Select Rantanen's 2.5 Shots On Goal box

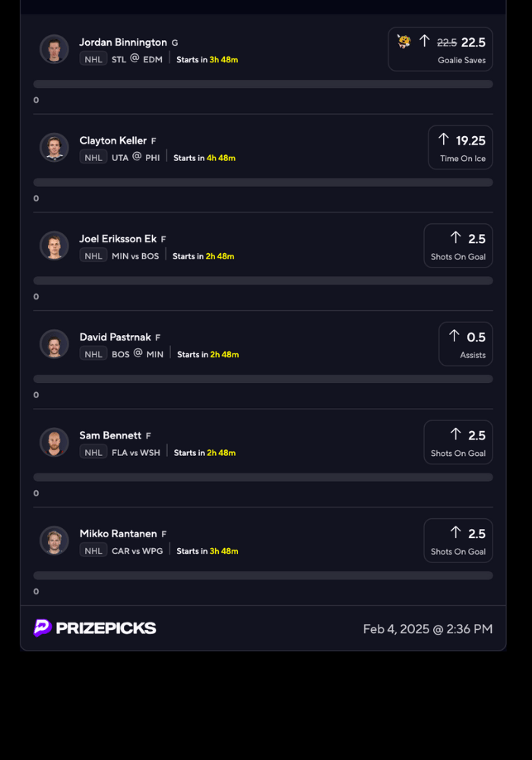(x=458, y=540)
